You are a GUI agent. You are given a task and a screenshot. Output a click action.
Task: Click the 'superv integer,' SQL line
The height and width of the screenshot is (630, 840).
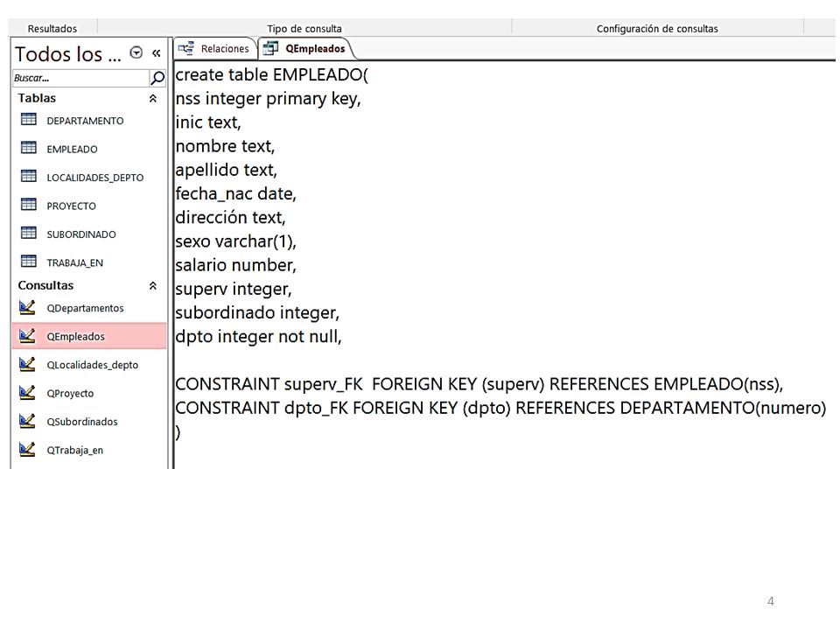click(x=234, y=290)
